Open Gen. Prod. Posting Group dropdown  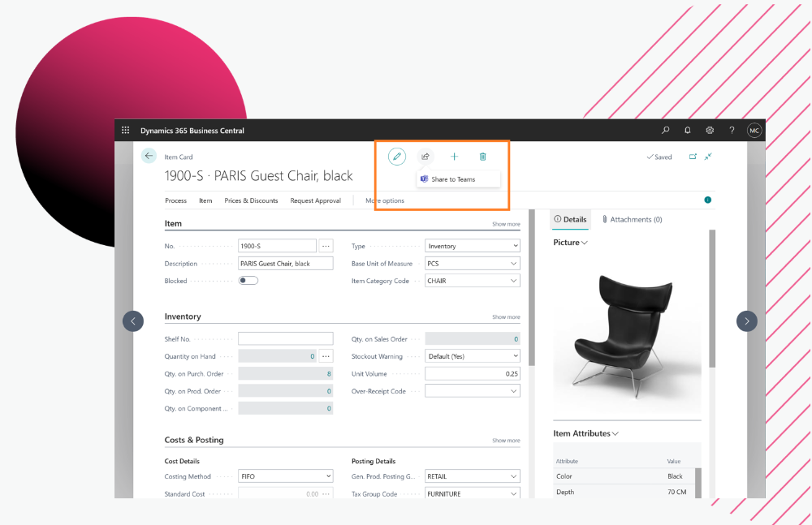(x=473, y=476)
